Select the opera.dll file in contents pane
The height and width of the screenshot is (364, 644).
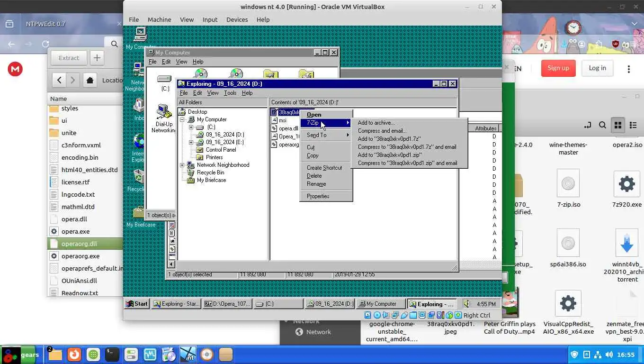(288, 128)
